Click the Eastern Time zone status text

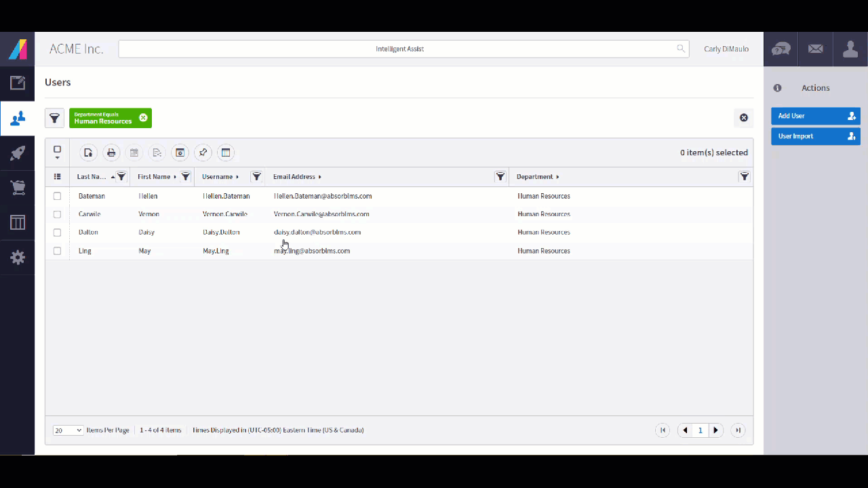[x=278, y=430]
